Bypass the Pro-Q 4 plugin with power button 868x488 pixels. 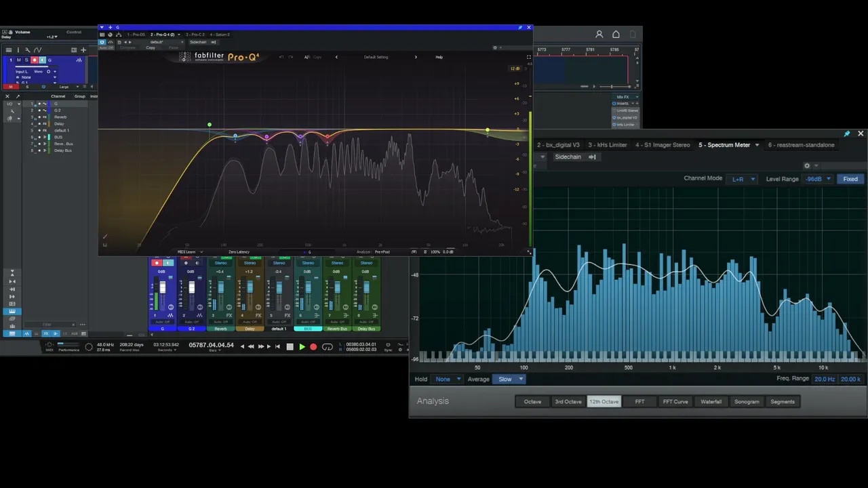(x=102, y=42)
